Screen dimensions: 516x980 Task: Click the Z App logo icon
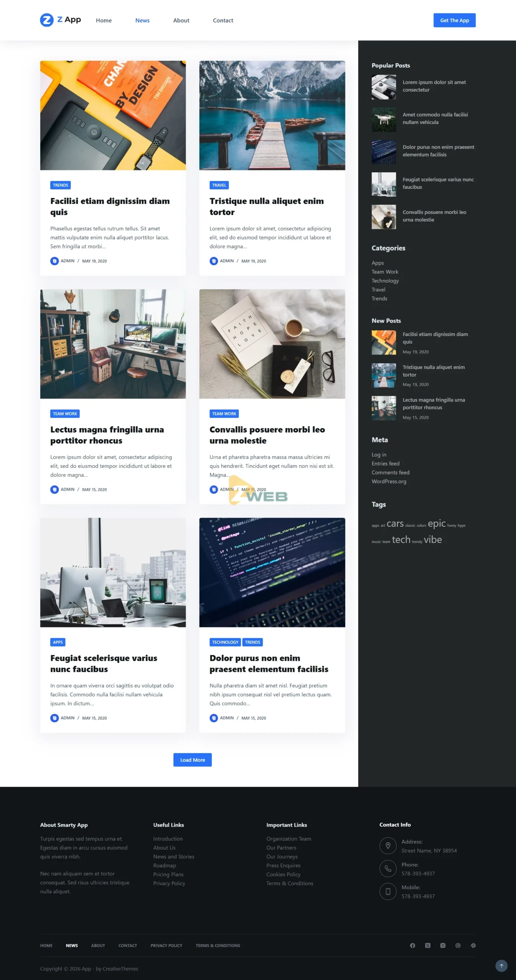pyautogui.click(x=47, y=20)
